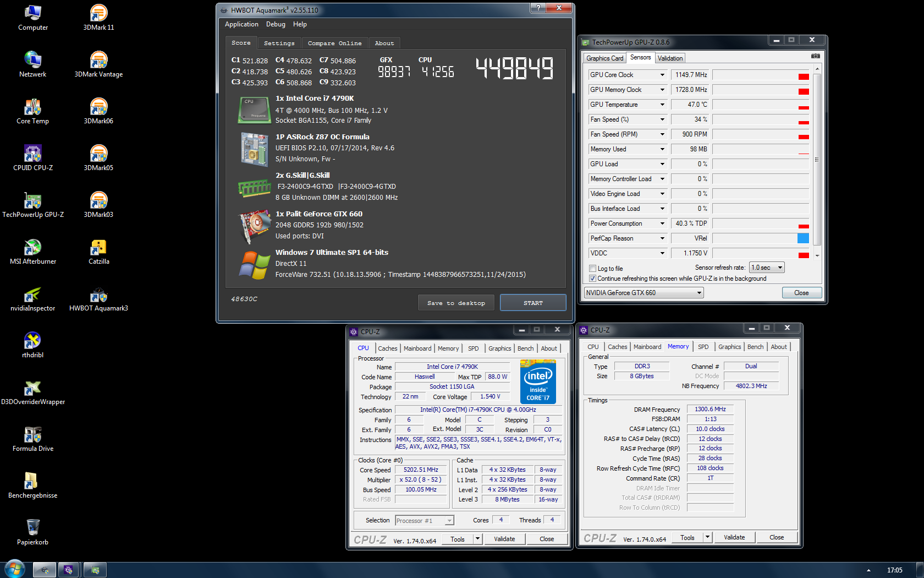Open the SPD tab in right CPU-Z window
Image resolution: width=924 pixels, height=578 pixels.
tap(703, 347)
